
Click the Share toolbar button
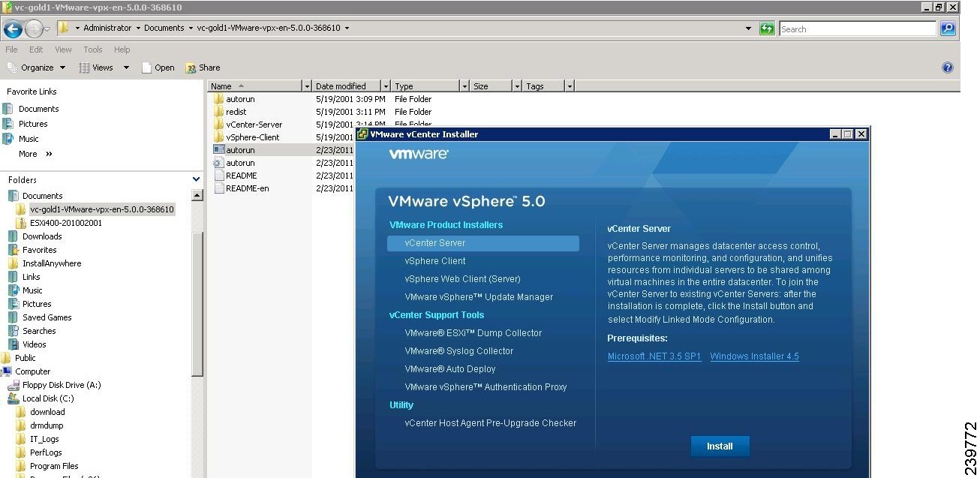[203, 68]
